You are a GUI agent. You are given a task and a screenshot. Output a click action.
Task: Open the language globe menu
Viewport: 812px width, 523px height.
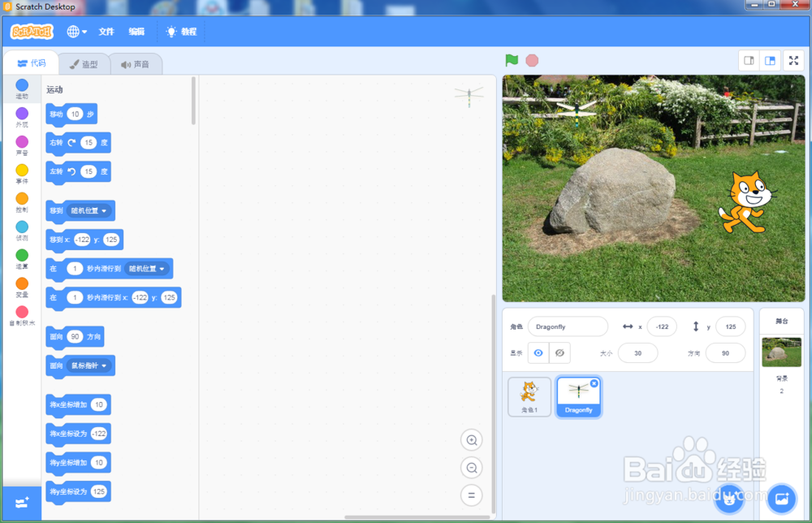tap(76, 32)
